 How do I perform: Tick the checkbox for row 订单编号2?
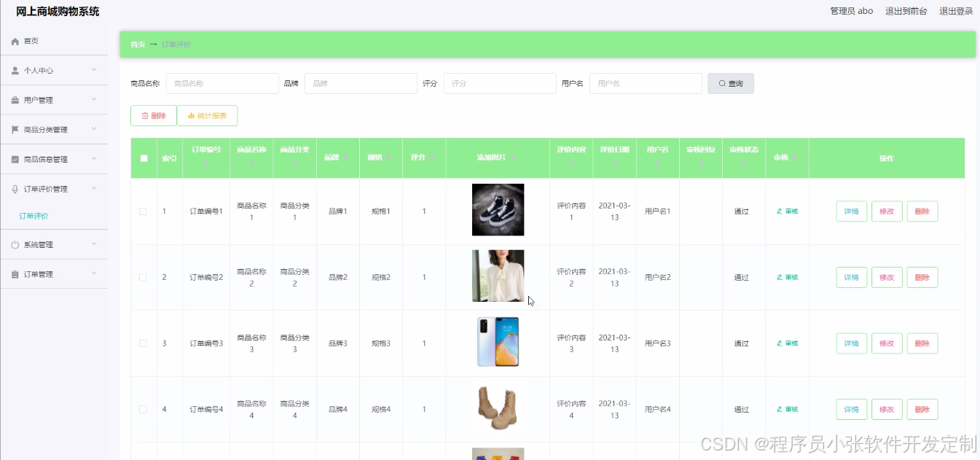pos(143,277)
